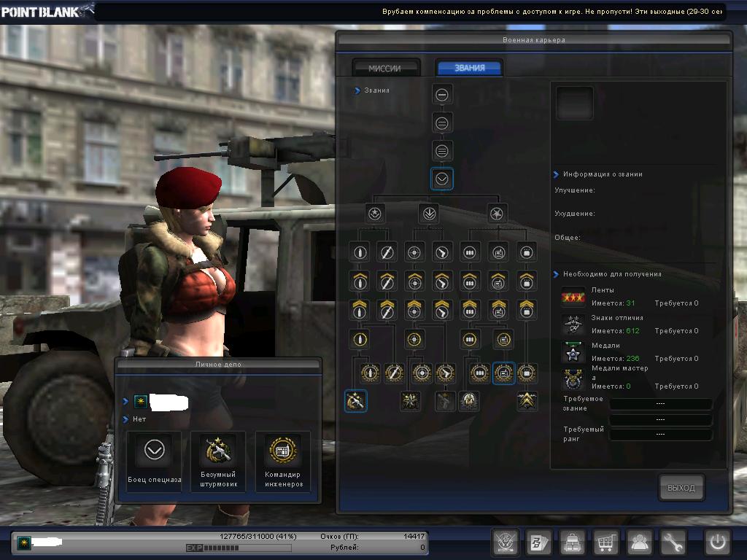Switch to the МИССИИ tab
Viewport: 747px width, 560px height.
coord(385,68)
